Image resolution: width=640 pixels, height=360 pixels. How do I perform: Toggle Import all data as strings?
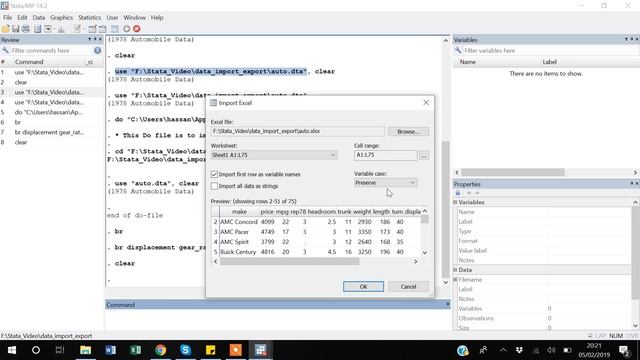(x=214, y=186)
